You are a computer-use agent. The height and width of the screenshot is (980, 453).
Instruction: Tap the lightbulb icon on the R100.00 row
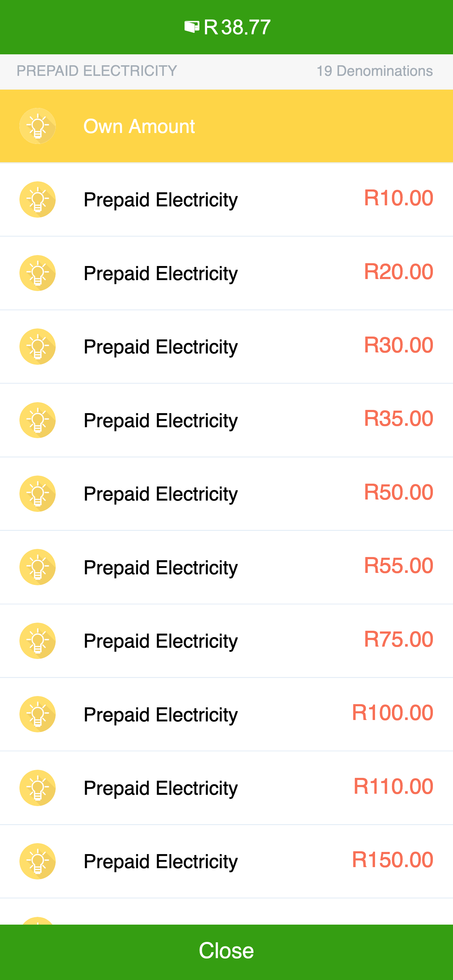[38, 714]
